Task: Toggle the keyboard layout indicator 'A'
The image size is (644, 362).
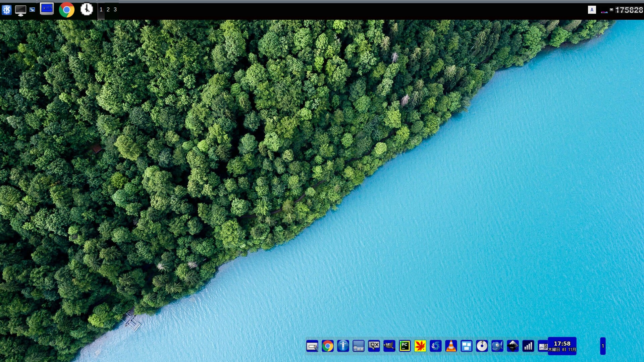Action: 591,10
